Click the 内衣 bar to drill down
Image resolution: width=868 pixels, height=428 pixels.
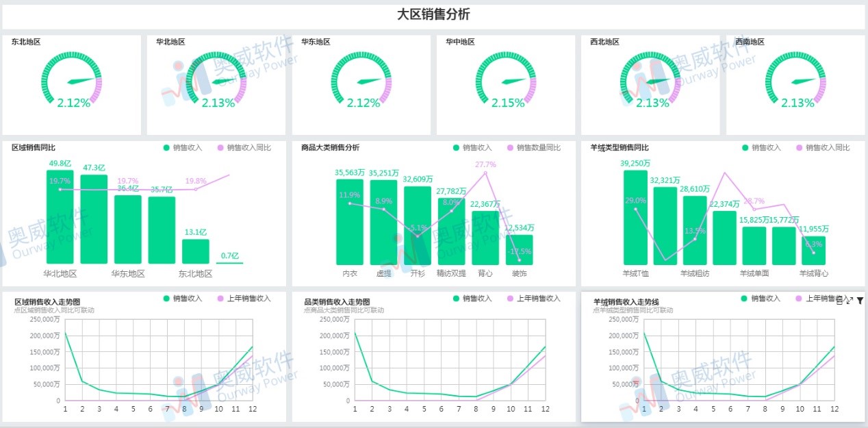tap(350, 223)
